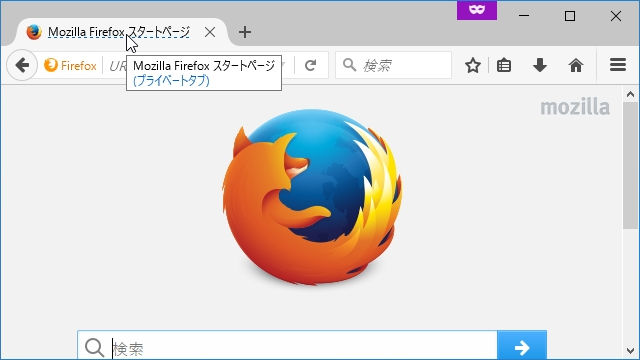The height and width of the screenshot is (360, 640).
Task: Open the hamburger menu
Action: [x=618, y=65]
